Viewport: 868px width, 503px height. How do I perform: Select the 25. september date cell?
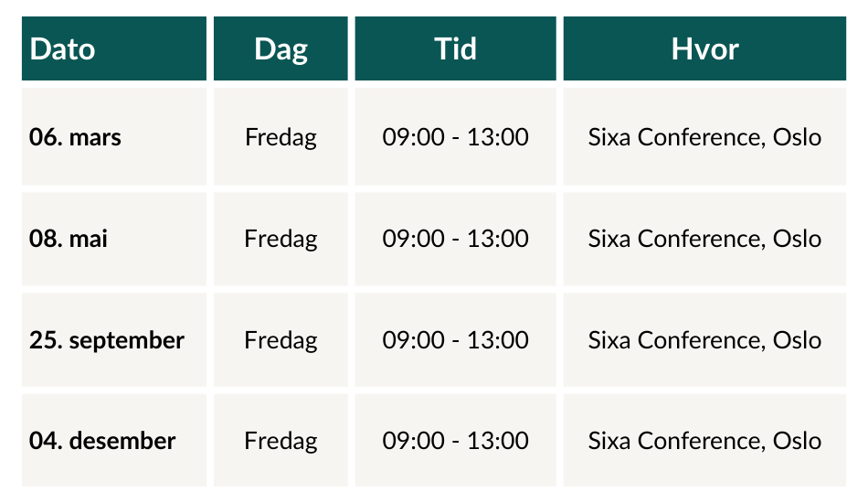114,339
